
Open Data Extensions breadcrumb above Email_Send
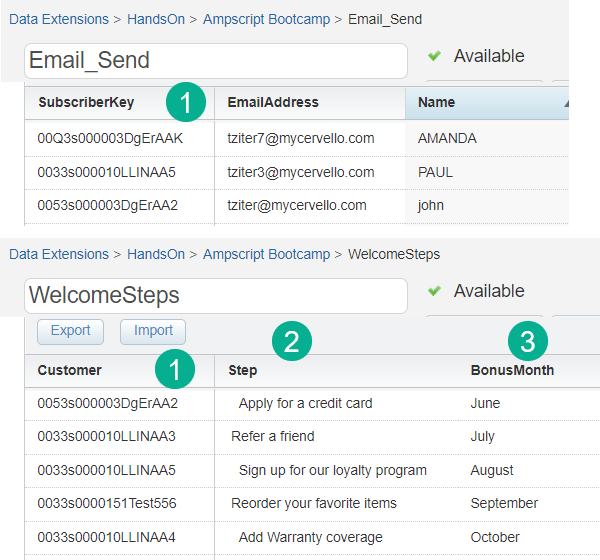coord(59,19)
